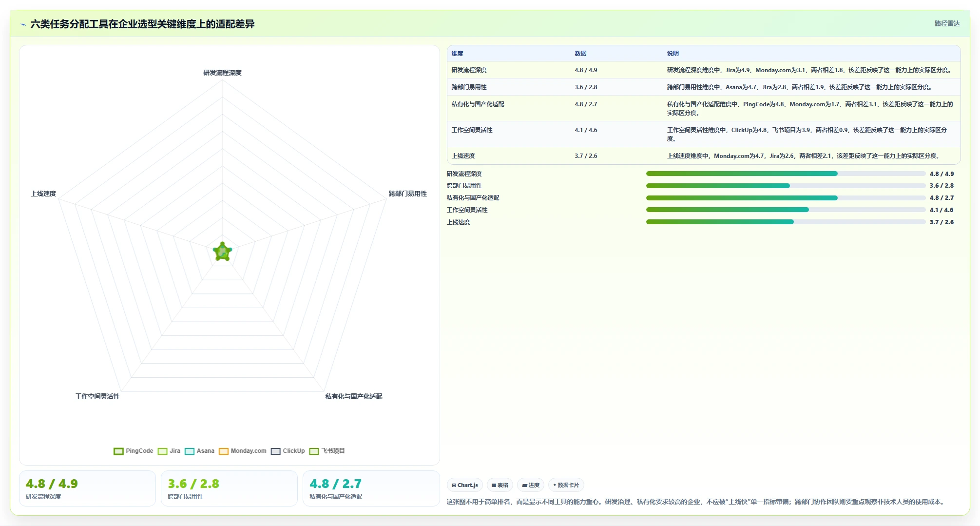Toggle Asana legend swatch

click(190, 451)
